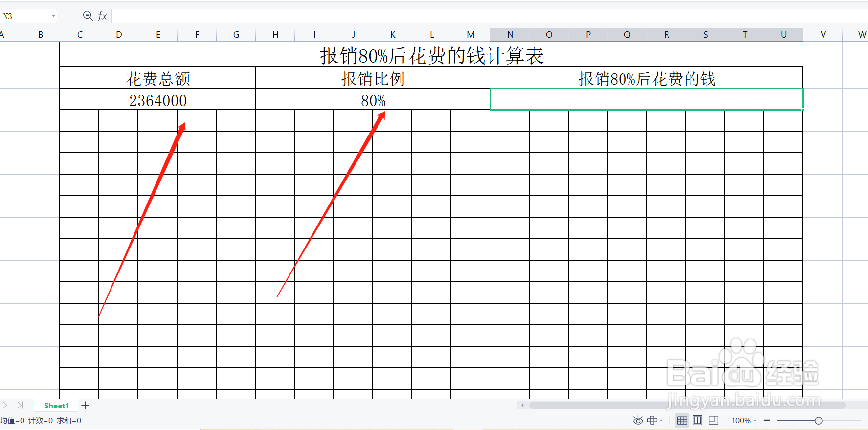
Task: Jump to last sheet arrow
Action: [20, 405]
